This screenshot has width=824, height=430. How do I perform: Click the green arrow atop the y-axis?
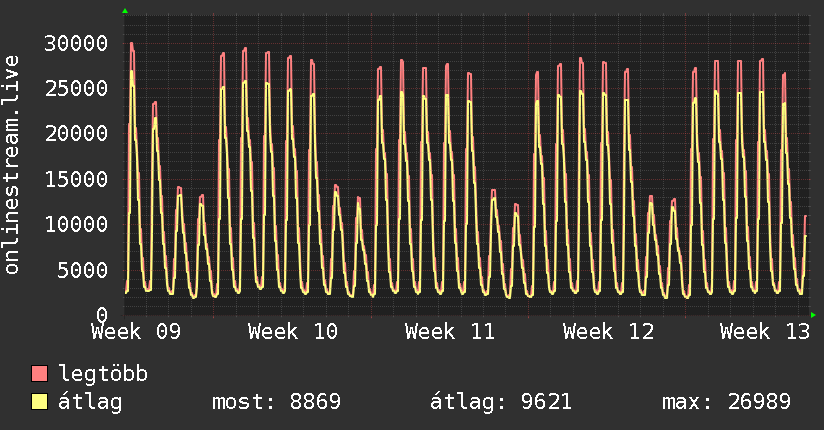(x=125, y=11)
